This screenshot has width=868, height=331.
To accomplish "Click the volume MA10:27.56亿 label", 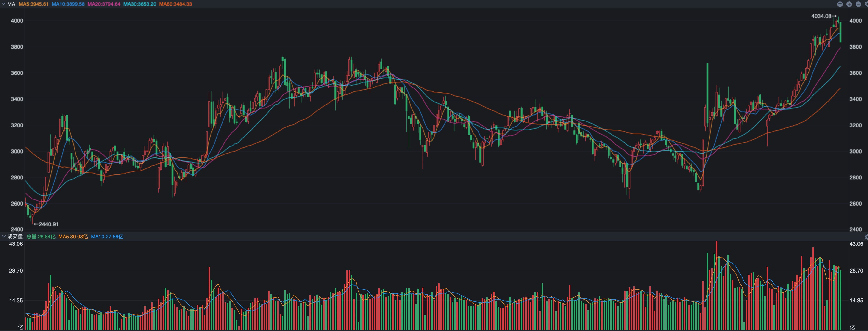I will tap(107, 237).
